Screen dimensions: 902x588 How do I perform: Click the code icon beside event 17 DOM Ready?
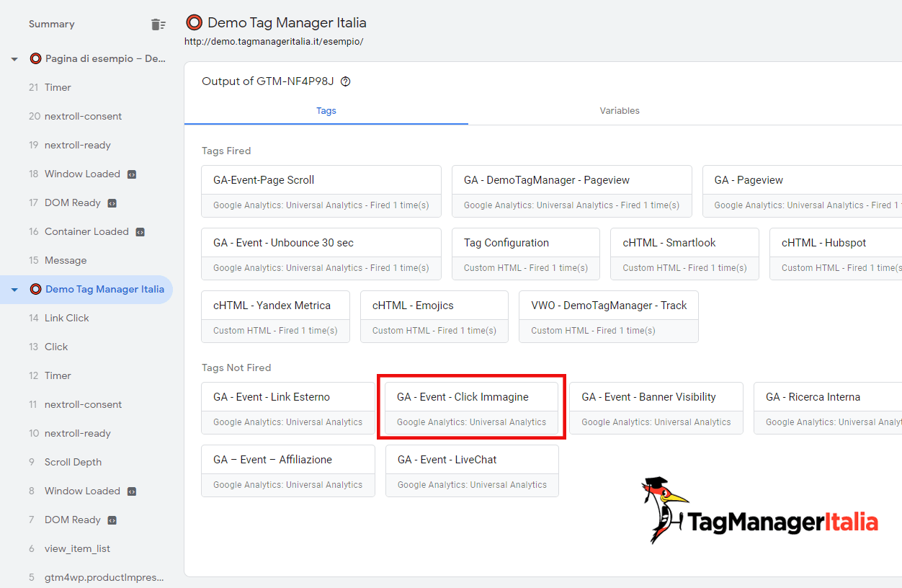[112, 203]
